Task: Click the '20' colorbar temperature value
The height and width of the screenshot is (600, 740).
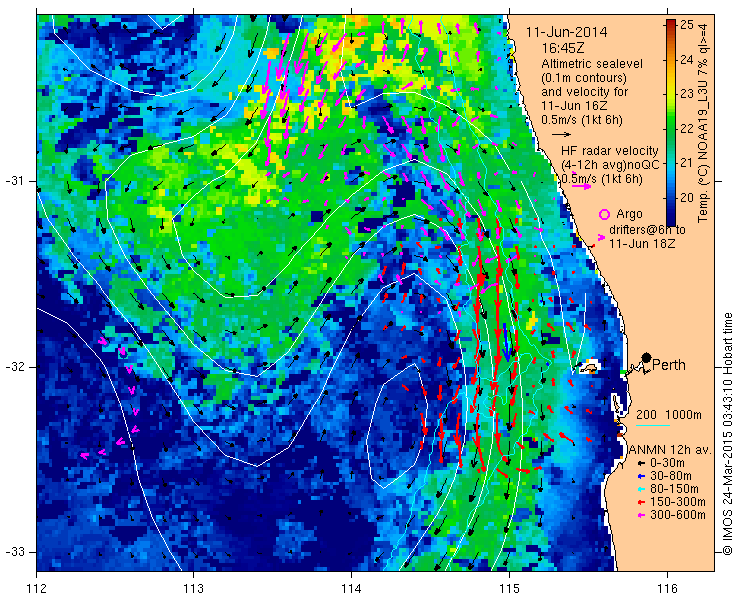Action: click(687, 197)
